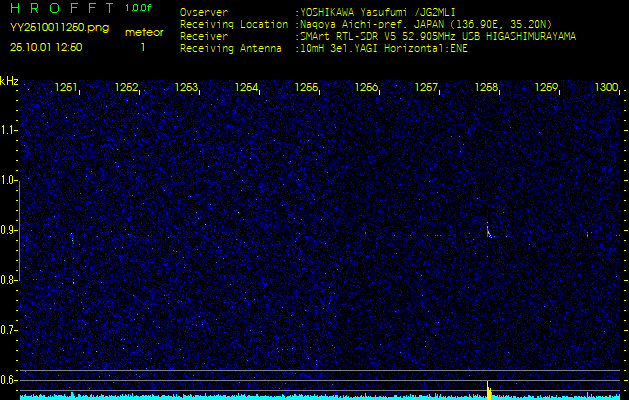Click the meteor echo streak in spectrogram

(489, 232)
